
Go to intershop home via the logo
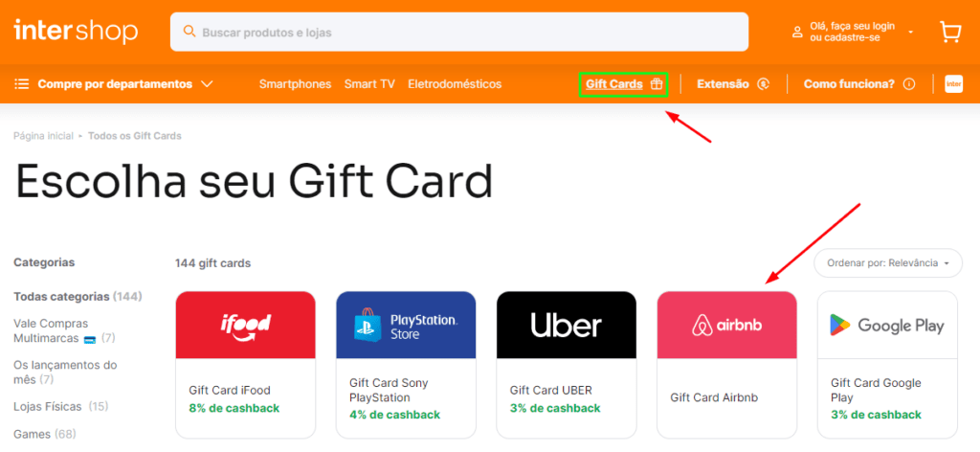[x=76, y=32]
